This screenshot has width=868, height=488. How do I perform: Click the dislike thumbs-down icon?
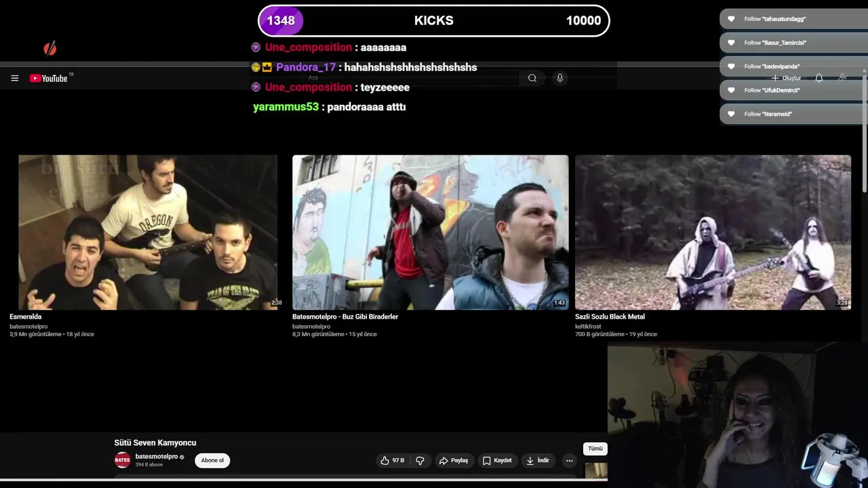pos(420,460)
